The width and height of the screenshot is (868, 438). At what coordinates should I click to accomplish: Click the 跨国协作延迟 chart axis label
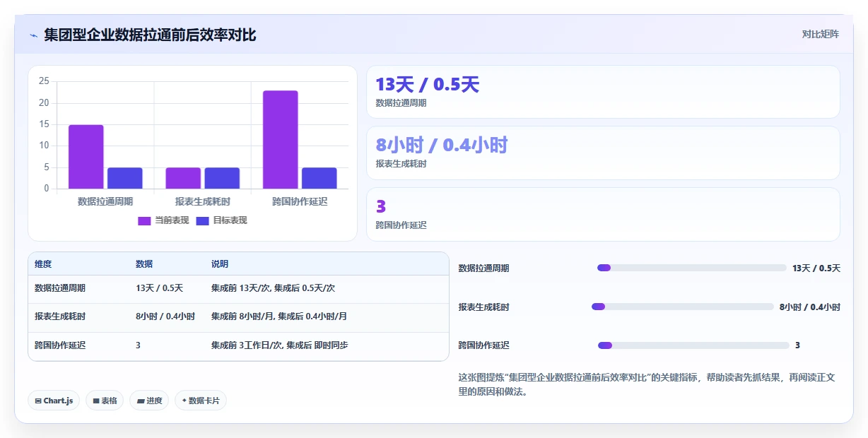300,201
